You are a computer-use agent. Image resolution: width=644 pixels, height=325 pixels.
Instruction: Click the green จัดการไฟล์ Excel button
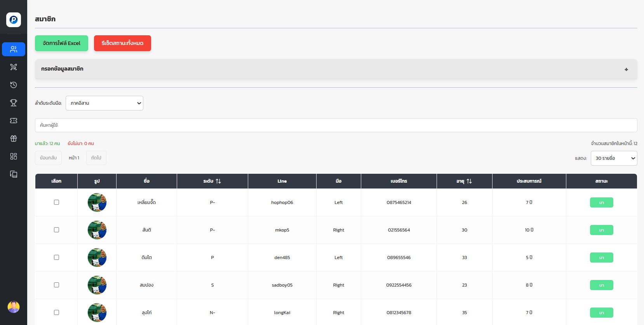[61, 43]
